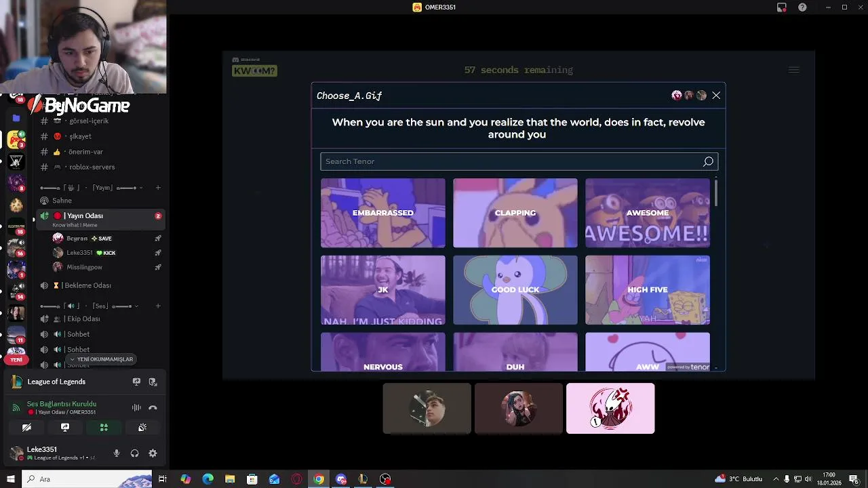868x488 pixels.
Task: Open the soundboard button
Action: (142, 428)
